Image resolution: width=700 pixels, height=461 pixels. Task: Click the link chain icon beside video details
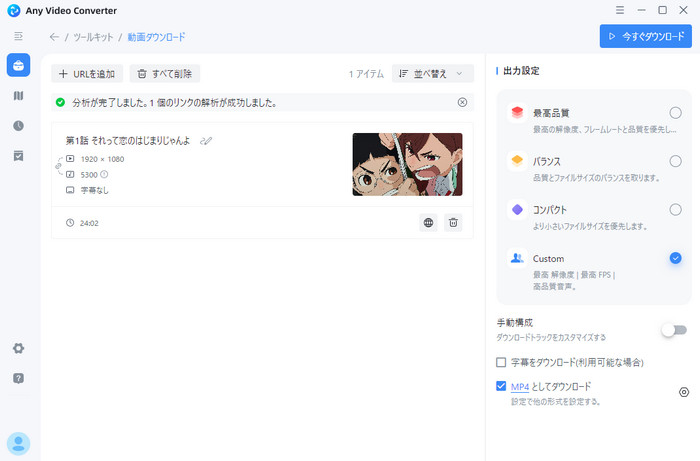tap(58, 166)
